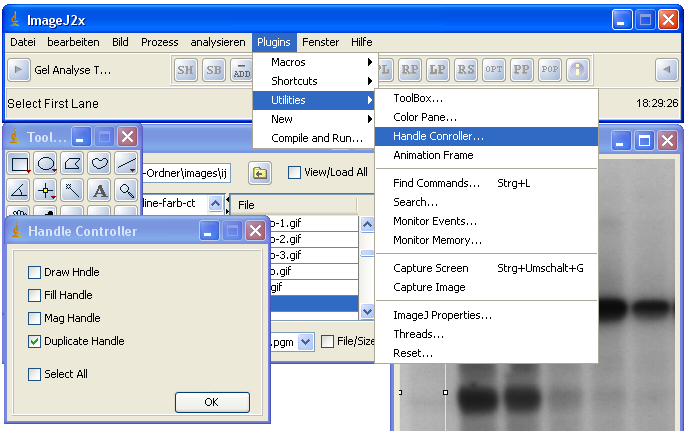Click the SB toolbar button
Screen dimensions: 687x431
(x=214, y=70)
